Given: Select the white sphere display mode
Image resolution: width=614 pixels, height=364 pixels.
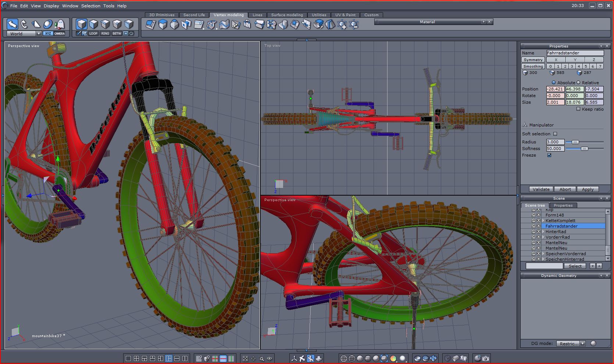Looking at the screenshot, I should point(403,358).
